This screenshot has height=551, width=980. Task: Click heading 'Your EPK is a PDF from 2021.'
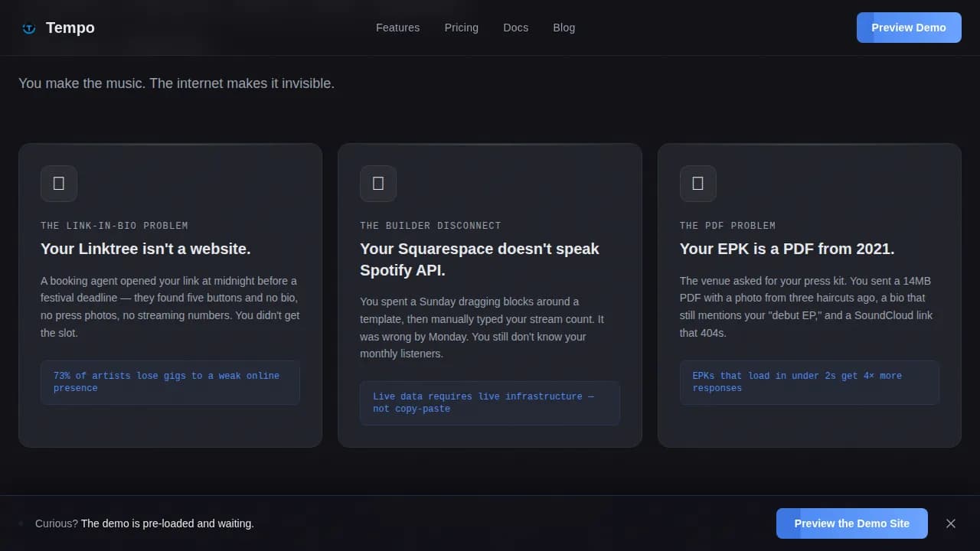(x=787, y=249)
